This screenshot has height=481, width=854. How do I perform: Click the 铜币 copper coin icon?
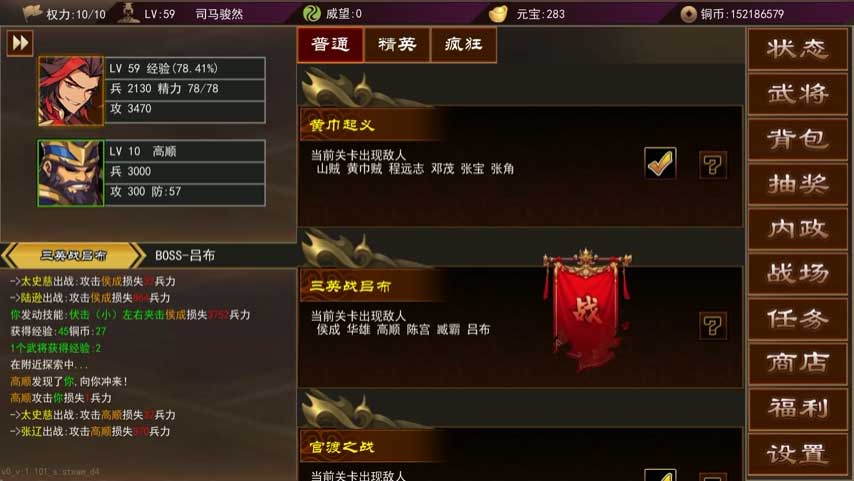(688, 14)
